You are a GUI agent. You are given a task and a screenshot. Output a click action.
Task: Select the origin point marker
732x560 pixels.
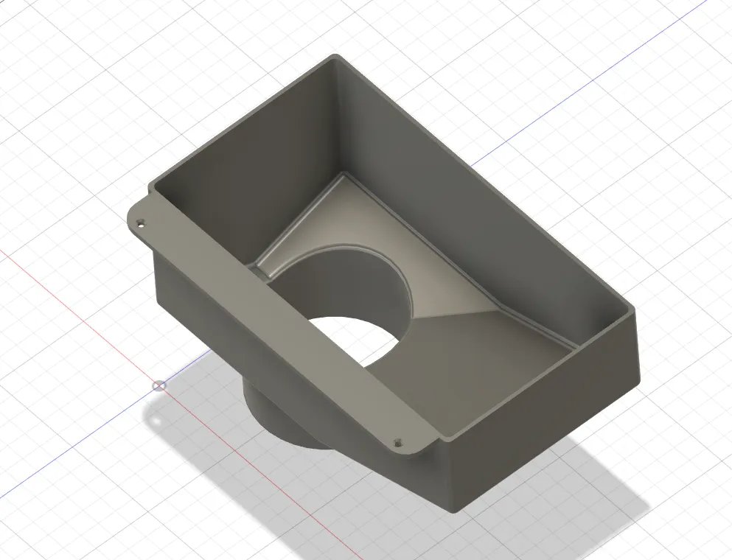click(157, 385)
